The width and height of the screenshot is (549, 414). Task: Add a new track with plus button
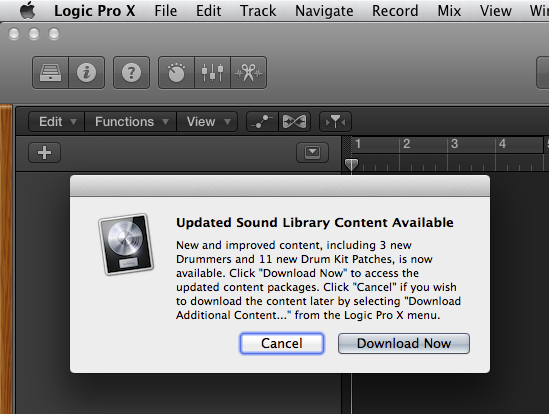44,152
